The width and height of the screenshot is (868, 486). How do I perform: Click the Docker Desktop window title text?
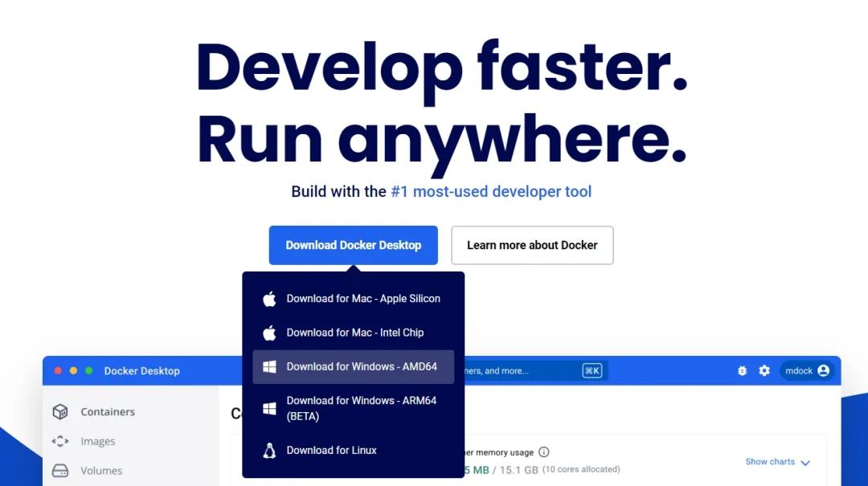(141, 371)
